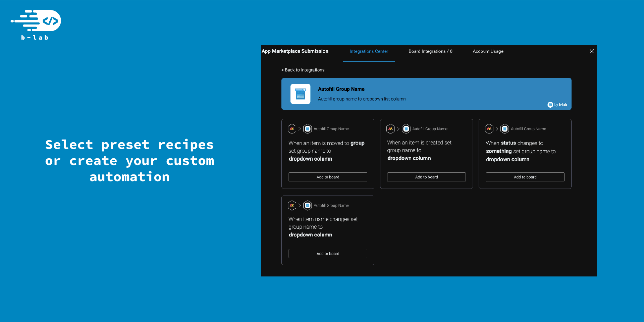The image size is (644, 322).
Task: Click 'Autofill group name to dropdown list column' description
Action: pyautogui.click(x=362, y=99)
